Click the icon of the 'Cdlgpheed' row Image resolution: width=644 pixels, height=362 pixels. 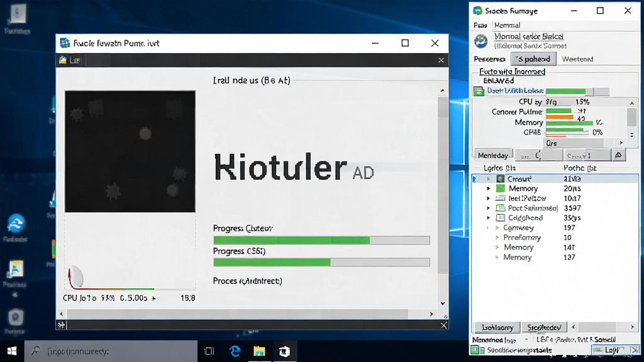(500, 218)
